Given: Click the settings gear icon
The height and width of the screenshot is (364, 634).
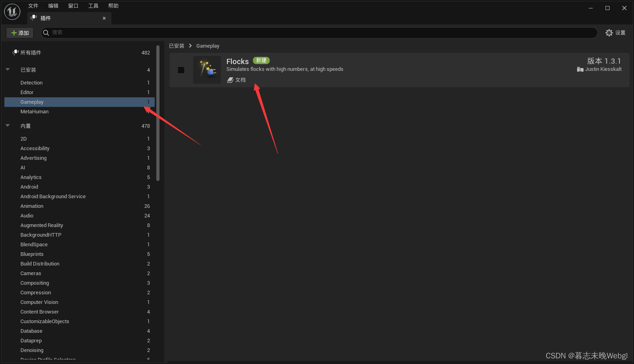Looking at the screenshot, I should pyautogui.click(x=609, y=33).
